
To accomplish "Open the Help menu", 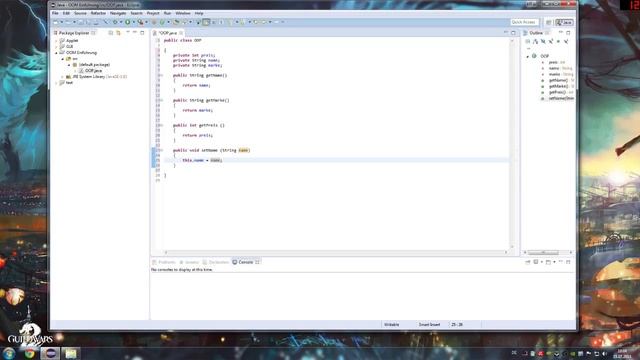I will (x=199, y=13).
